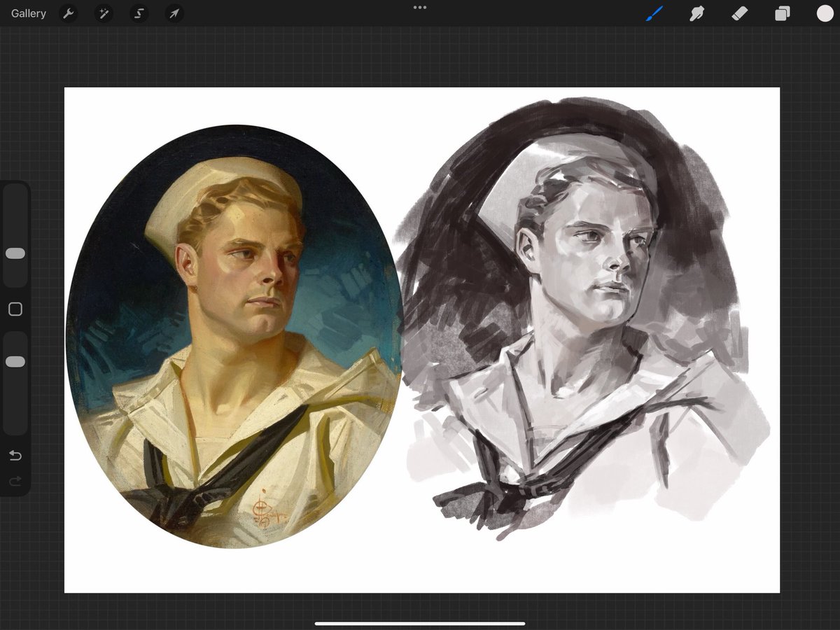Tap the square modify button in sidebar
This screenshot has height=630, width=840.
pos(15,309)
